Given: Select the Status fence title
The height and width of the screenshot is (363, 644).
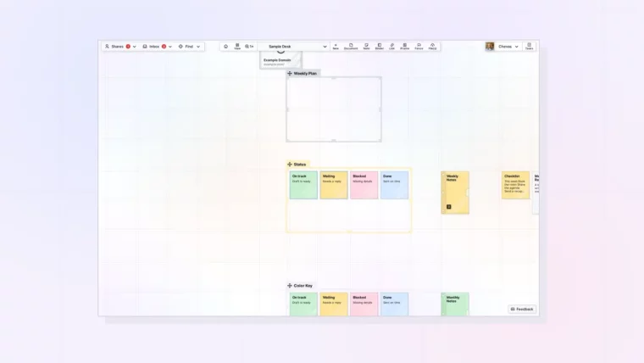Looking at the screenshot, I should pos(300,164).
